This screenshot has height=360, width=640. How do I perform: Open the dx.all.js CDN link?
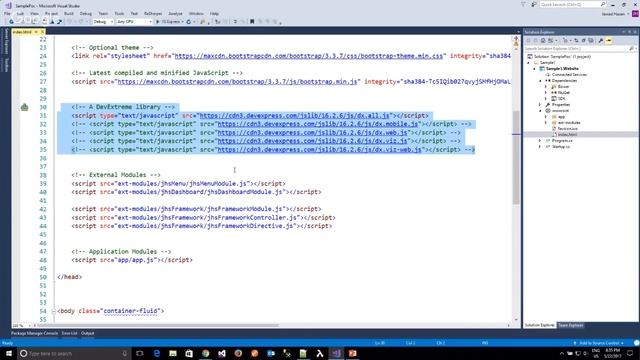pos(294,116)
